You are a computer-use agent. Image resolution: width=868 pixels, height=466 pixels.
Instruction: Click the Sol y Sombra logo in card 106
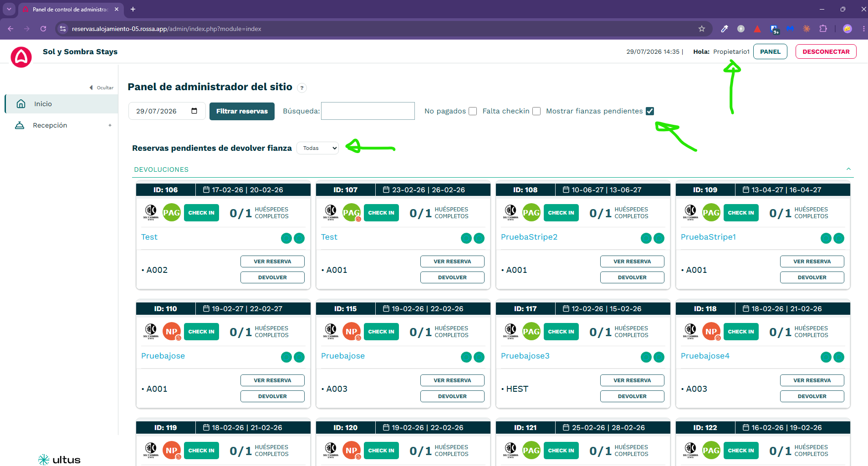pos(151,212)
